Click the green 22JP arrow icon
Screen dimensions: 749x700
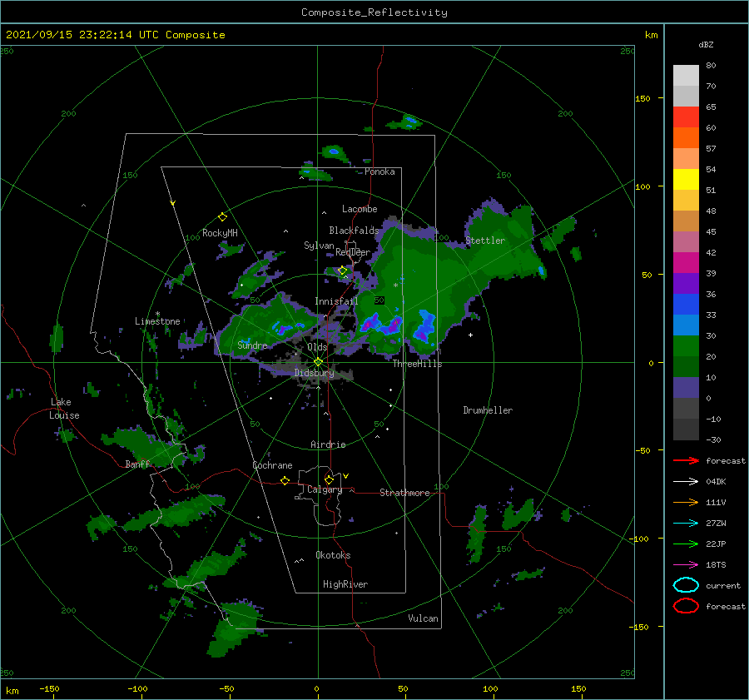686,544
